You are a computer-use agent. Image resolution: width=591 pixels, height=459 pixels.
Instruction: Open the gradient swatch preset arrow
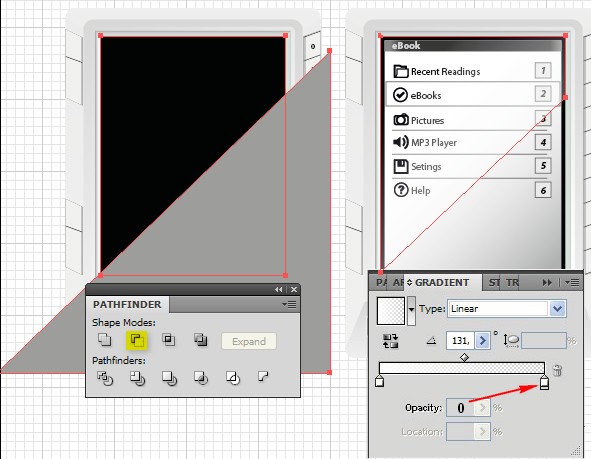(x=412, y=310)
